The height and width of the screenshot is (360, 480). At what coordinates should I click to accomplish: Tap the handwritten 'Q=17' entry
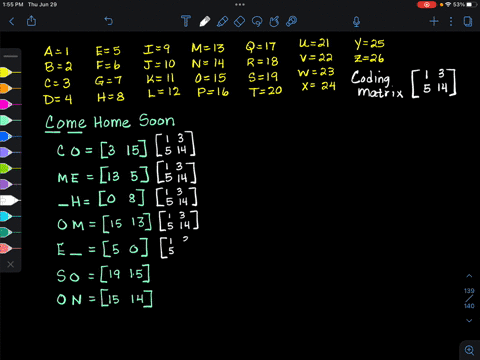[261, 46]
